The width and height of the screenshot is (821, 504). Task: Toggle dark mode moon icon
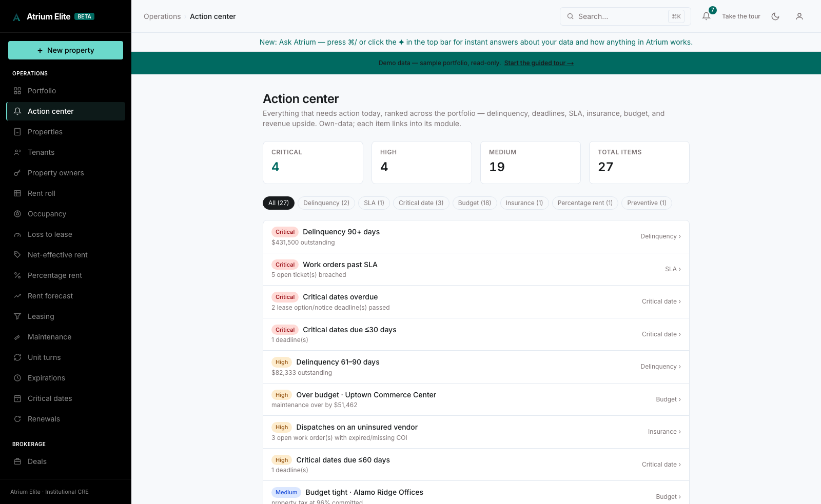pyautogui.click(x=775, y=16)
